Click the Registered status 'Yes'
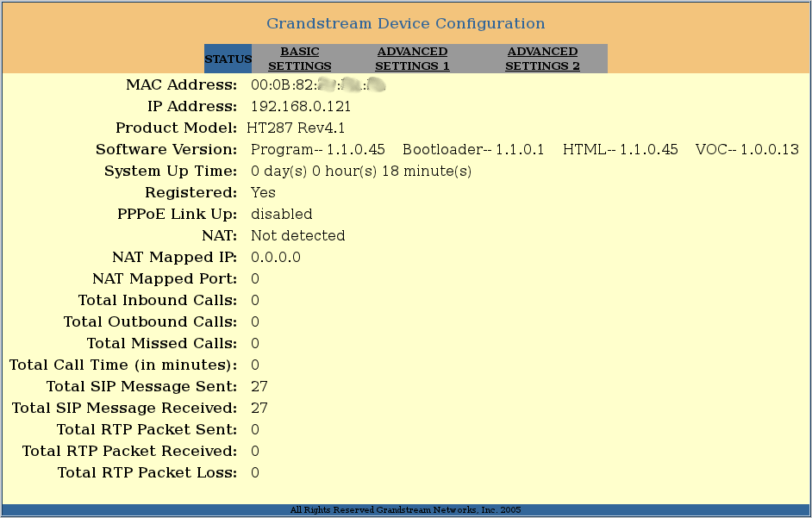 [x=263, y=193]
